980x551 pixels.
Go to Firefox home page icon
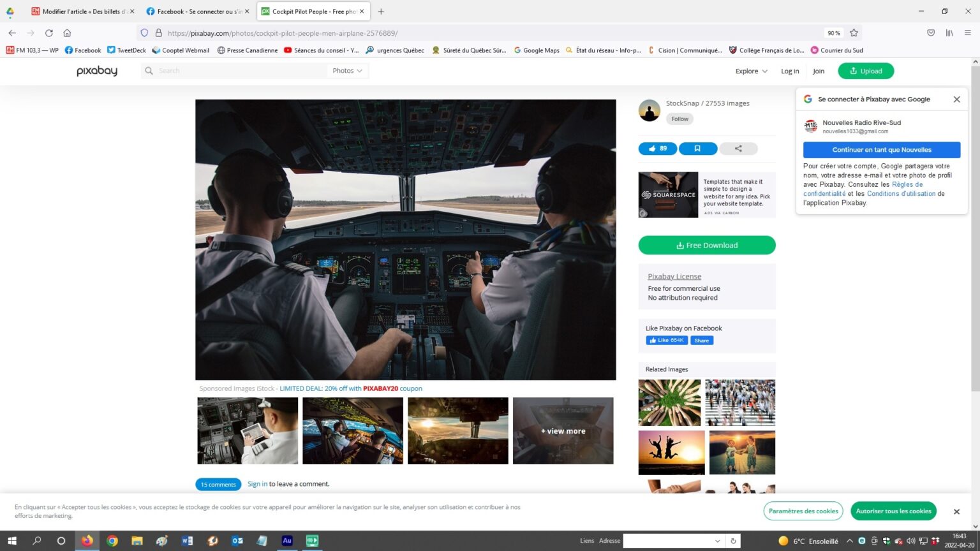67,33
